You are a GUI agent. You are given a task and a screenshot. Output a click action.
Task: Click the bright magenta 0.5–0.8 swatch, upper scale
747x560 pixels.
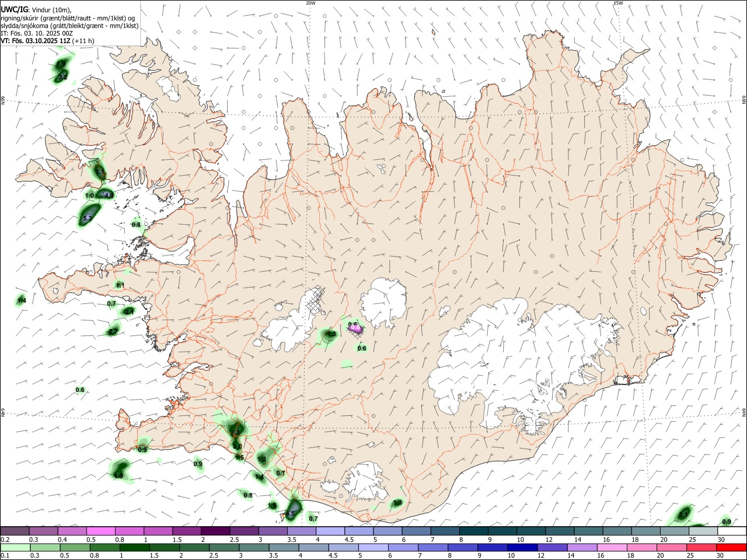coord(100,531)
